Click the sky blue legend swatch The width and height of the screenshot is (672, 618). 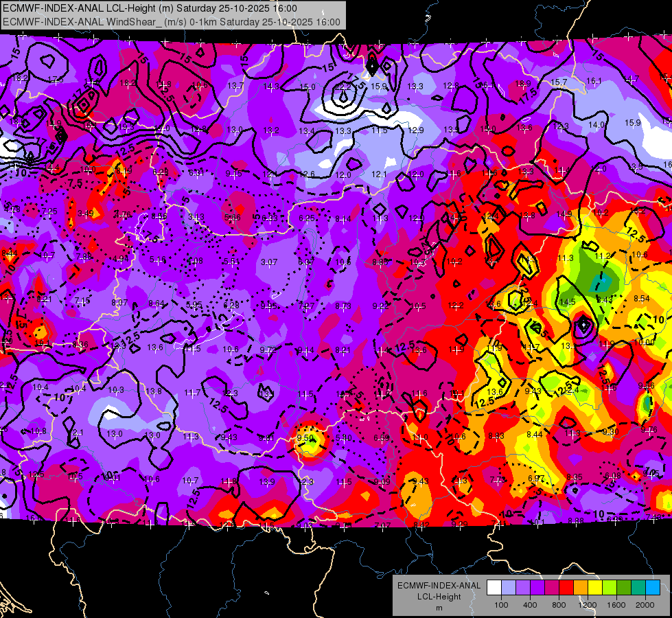[x=652, y=588]
